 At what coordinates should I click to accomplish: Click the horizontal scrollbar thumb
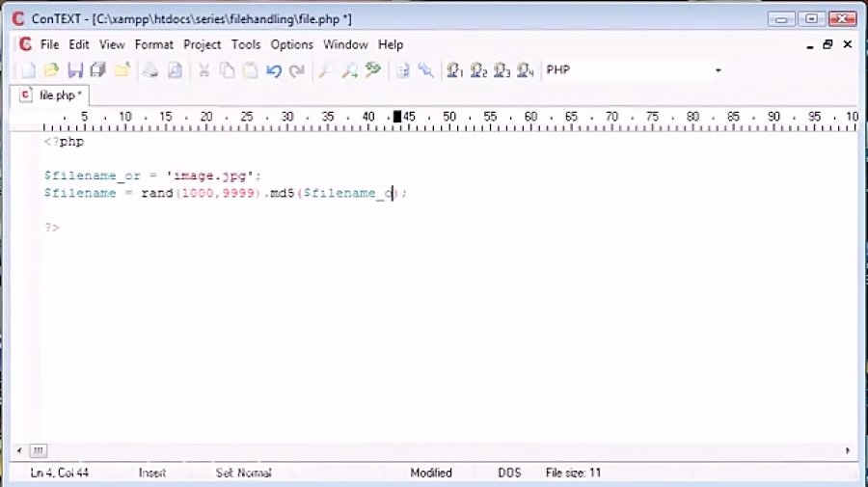pyautogui.click(x=39, y=450)
